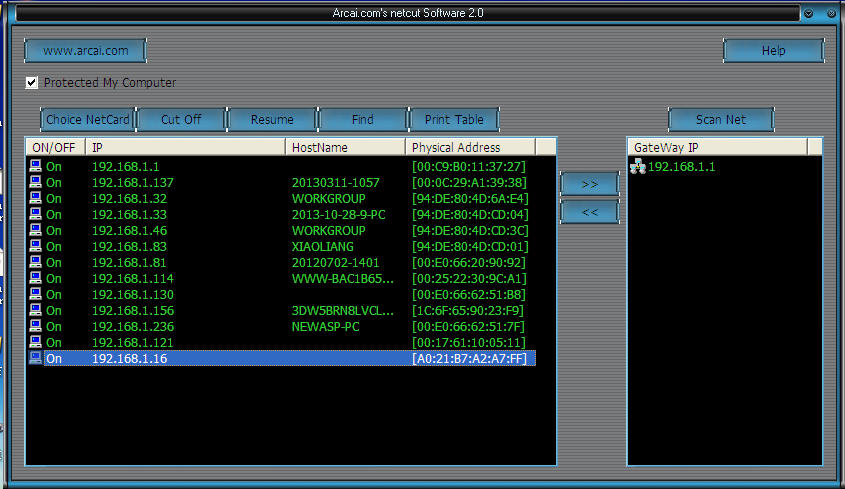Click the computer icon for XIAOLIANG host
The image size is (845, 489).
(x=35, y=247)
